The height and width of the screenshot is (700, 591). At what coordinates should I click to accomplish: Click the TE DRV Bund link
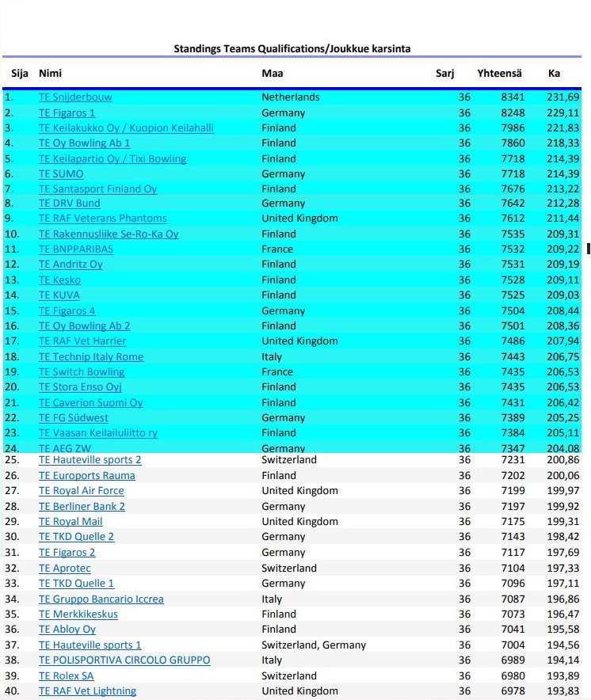69,204
